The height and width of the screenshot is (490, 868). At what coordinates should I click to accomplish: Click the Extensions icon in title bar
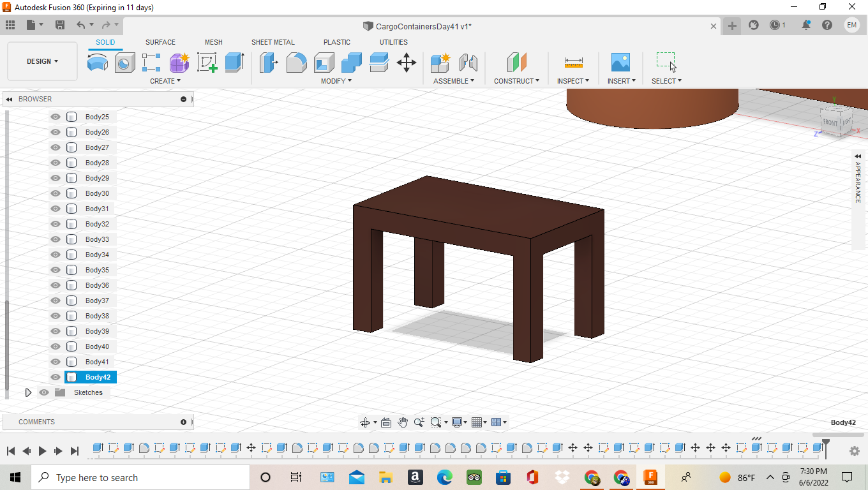754,25
